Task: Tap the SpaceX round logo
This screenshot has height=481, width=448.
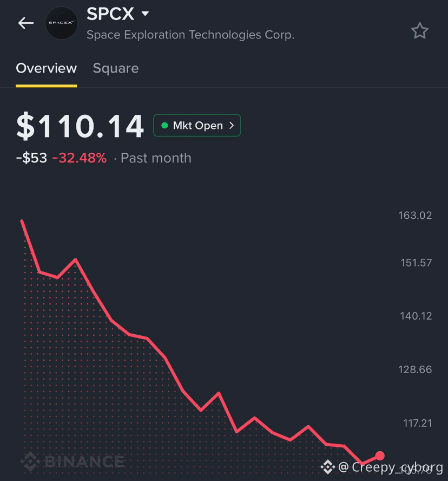Action: (61, 23)
